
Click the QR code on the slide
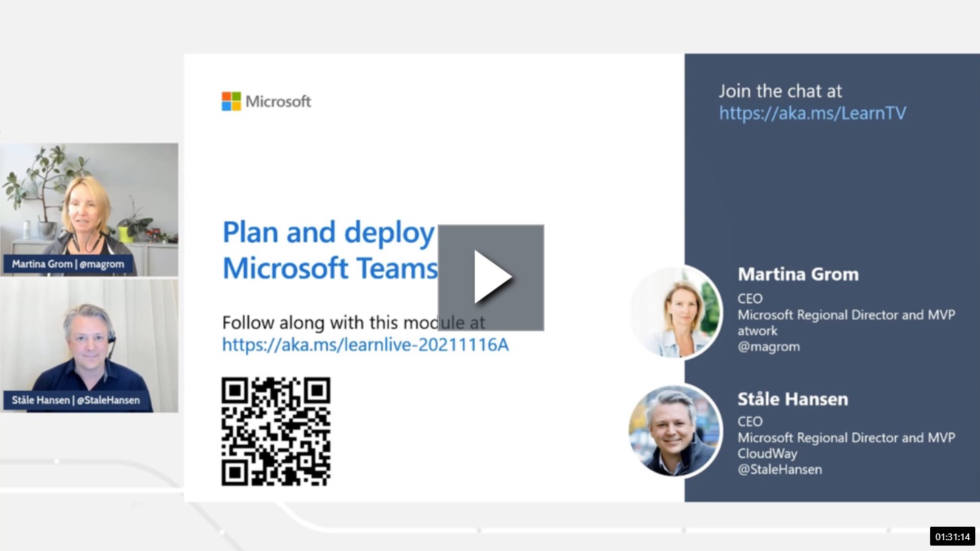276,432
